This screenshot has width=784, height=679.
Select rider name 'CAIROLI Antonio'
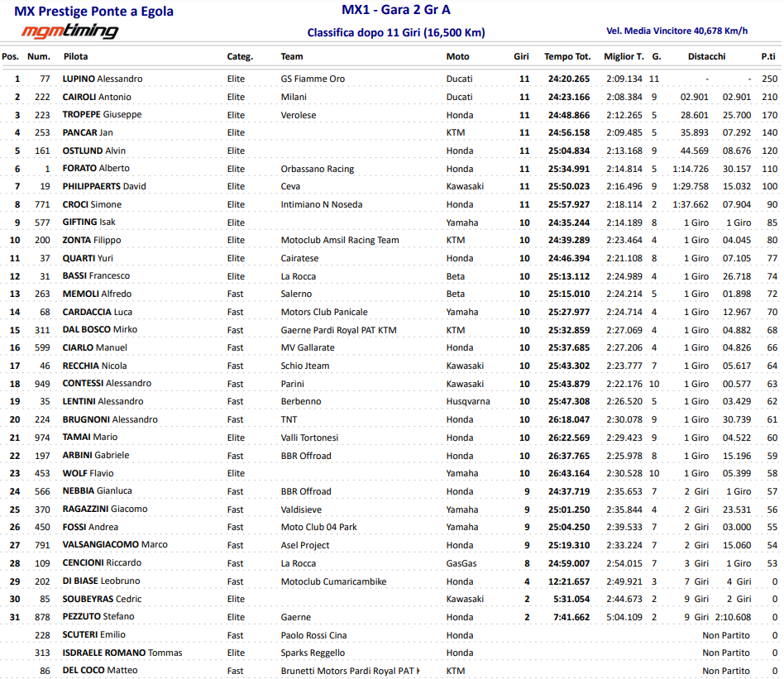click(x=97, y=97)
